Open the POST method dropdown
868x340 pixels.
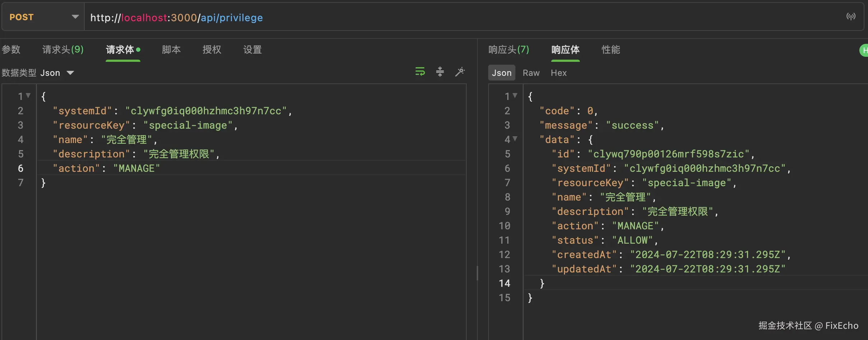point(43,17)
